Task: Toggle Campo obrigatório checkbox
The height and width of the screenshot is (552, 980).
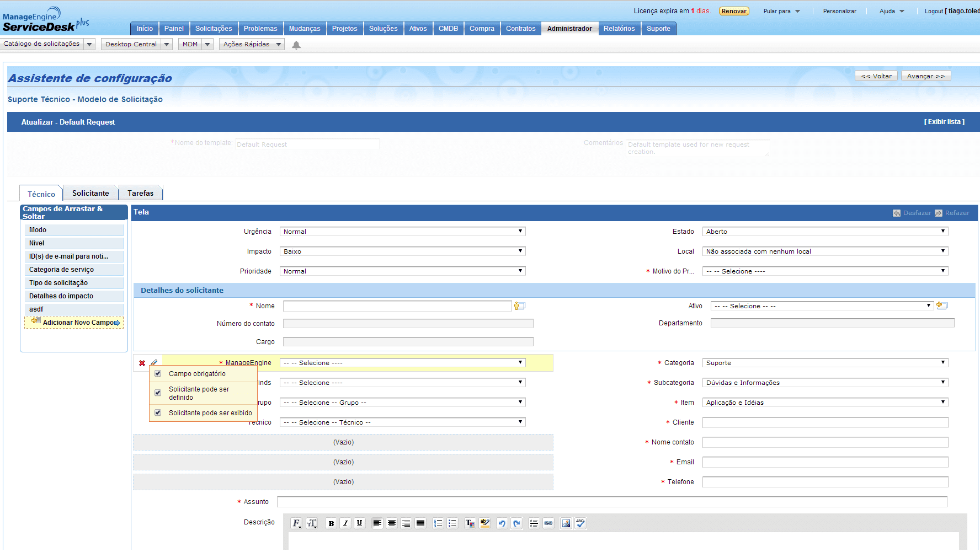Action: click(158, 374)
